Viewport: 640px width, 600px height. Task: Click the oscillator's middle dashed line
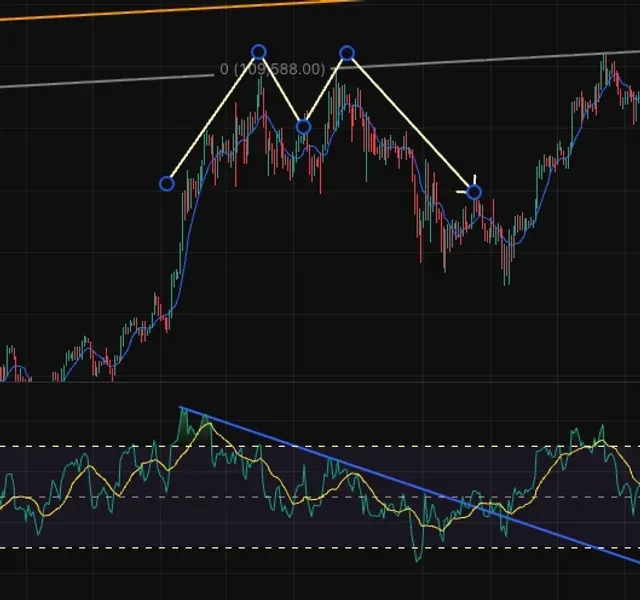(x=320, y=497)
